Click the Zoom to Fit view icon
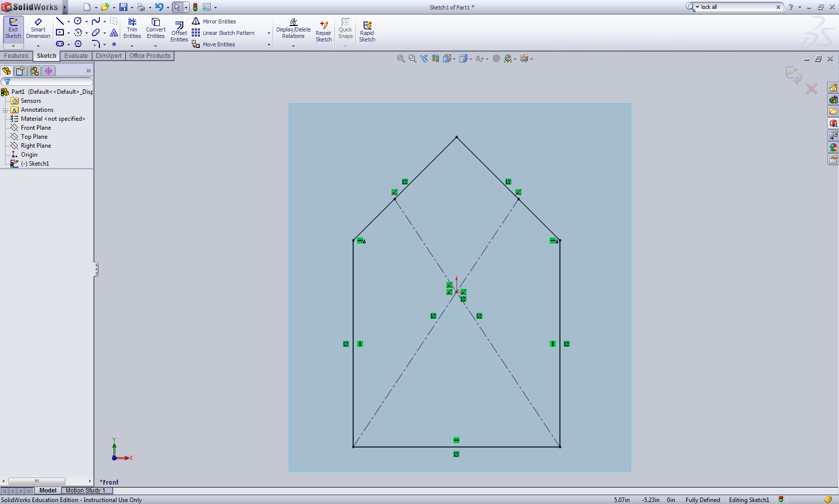Screen dimensions: 839x504 click(x=400, y=58)
